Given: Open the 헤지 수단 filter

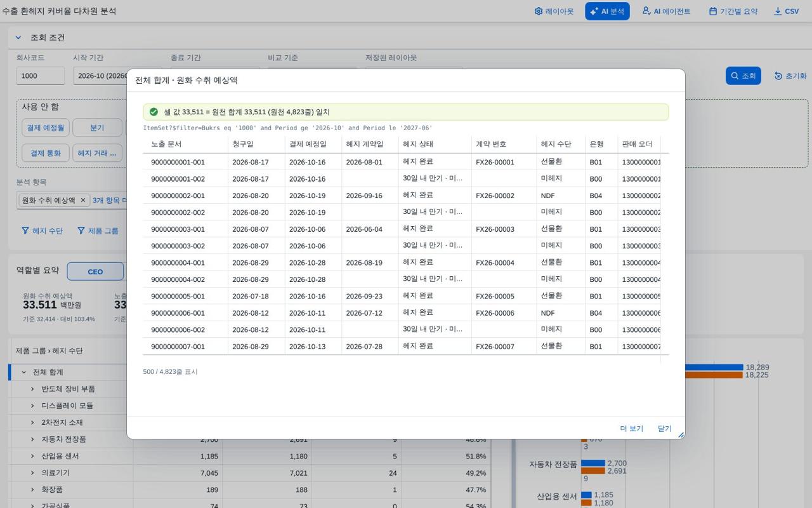Looking at the screenshot, I should point(42,231).
